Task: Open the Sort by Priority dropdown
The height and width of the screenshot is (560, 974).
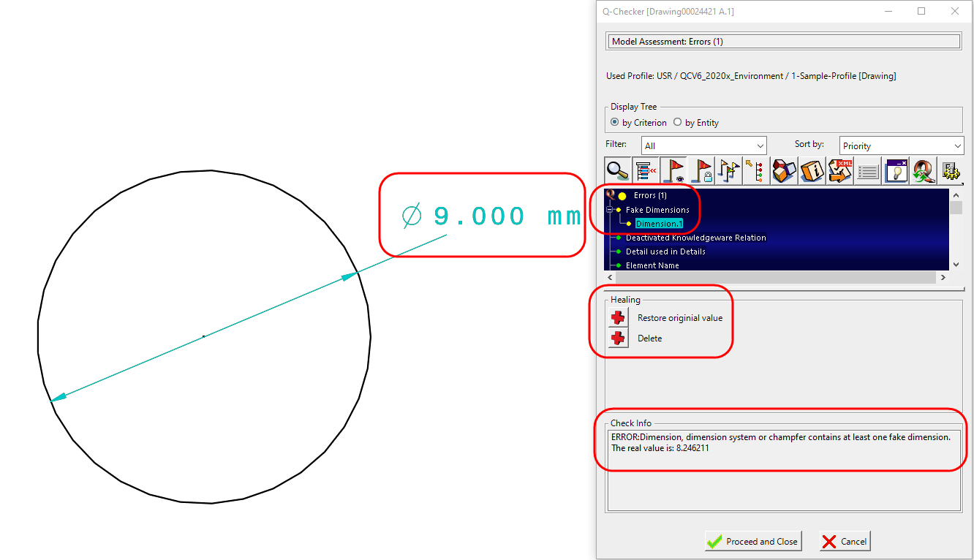Action: [x=901, y=145]
